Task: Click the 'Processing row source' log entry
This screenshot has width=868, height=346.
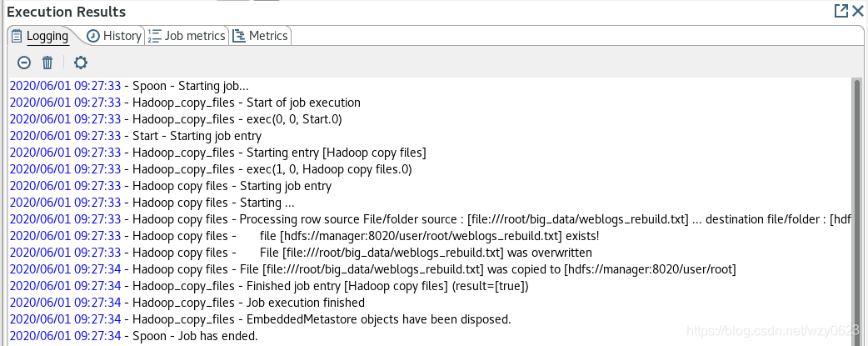Action: point(430,219)
